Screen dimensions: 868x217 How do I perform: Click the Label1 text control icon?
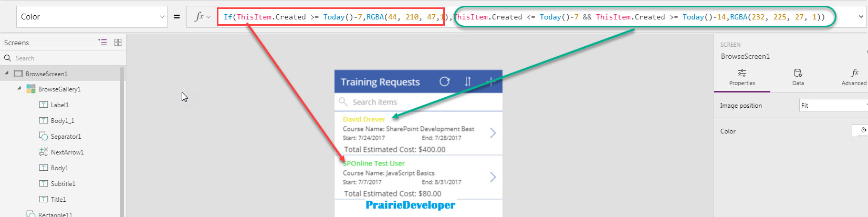tap(44, 105)
